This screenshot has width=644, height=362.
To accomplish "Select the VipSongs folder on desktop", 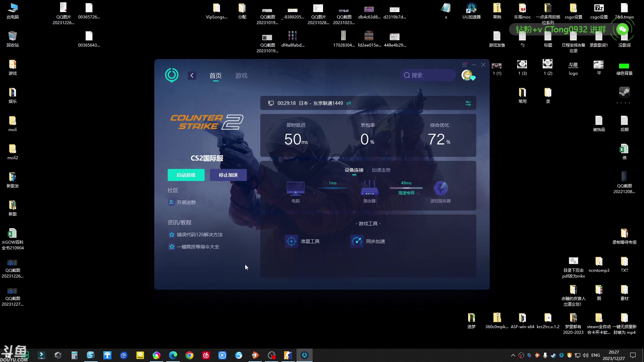I will (x=216, y=11).
